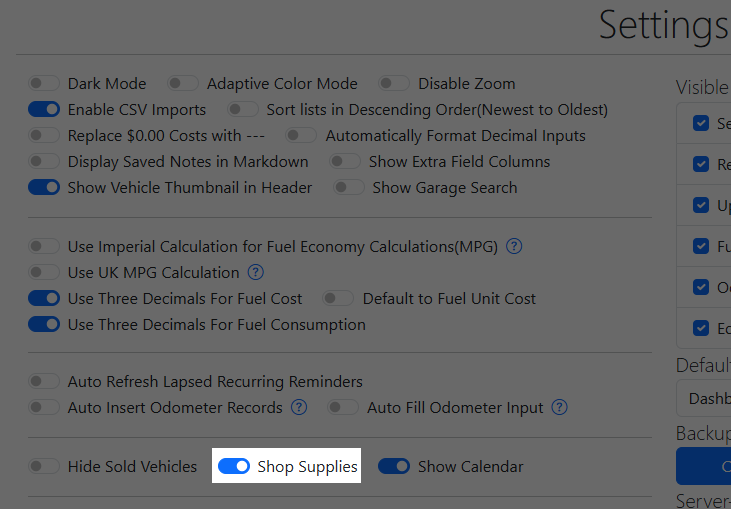Enable Sort lists in Descending Order
The height and width of the screenshot is (509, 731).
pyautogui.click(x=243, y=110)
